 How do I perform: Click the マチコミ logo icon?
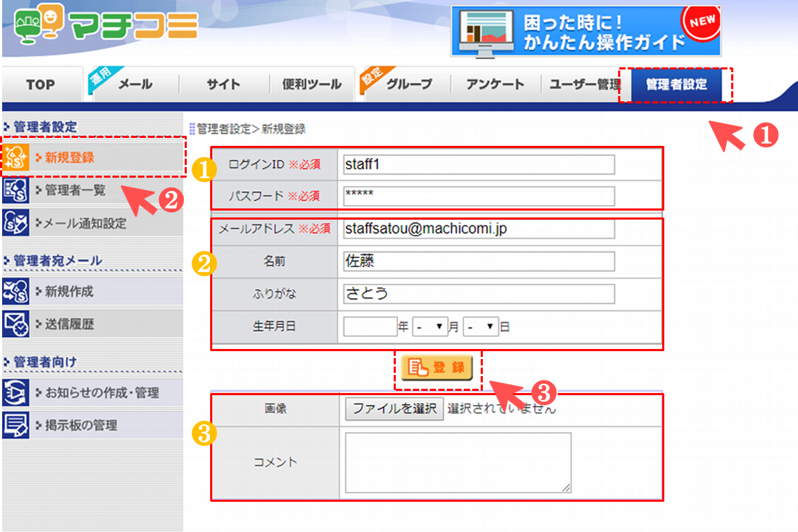pos(38,23)
